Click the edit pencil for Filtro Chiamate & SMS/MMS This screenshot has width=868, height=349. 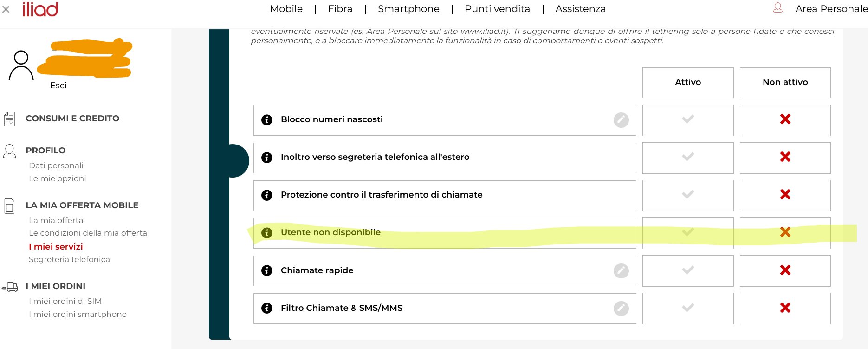pos(621,308)
